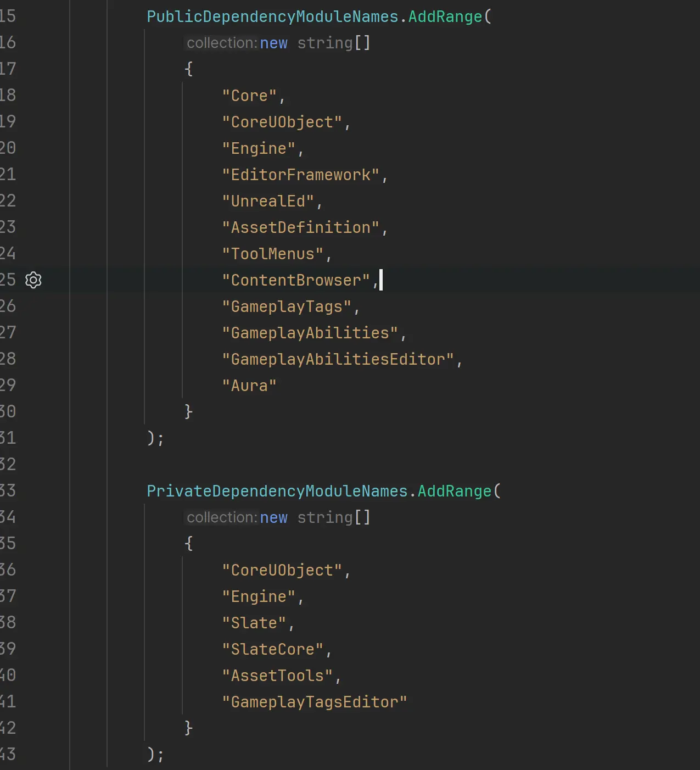Click the "GameplayAbilitiesEditor" module string

[338, 359]
